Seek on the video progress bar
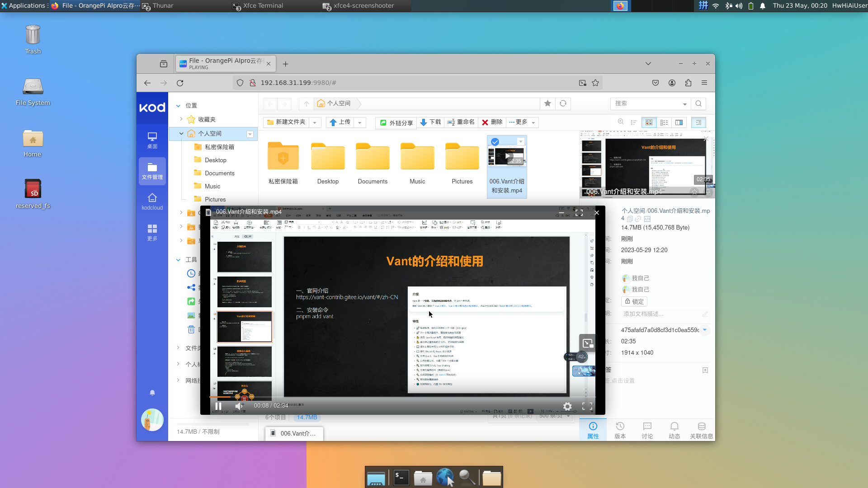868x488 pixels. point(402,397)
